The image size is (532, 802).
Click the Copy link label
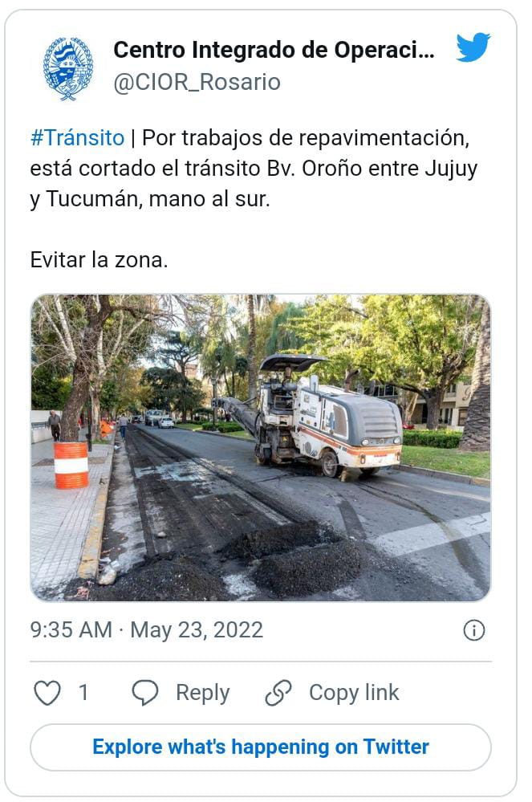pyautogui.click(x=354, y=693)
